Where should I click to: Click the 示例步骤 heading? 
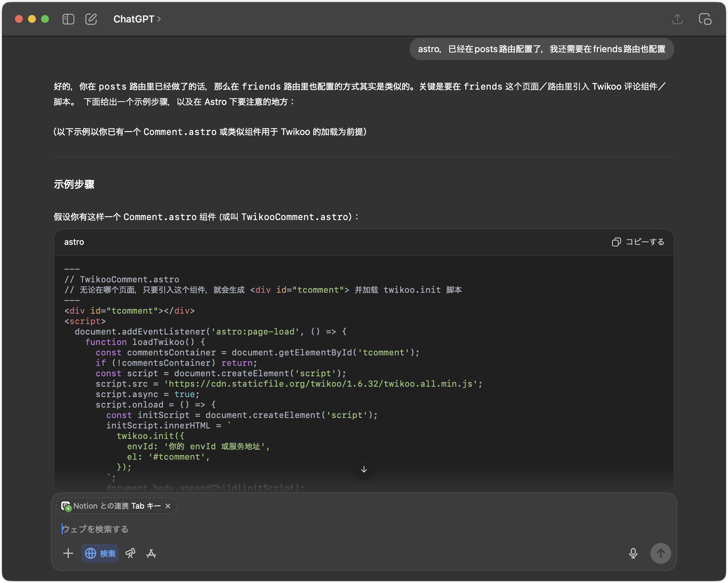click(x=74, y=185)
